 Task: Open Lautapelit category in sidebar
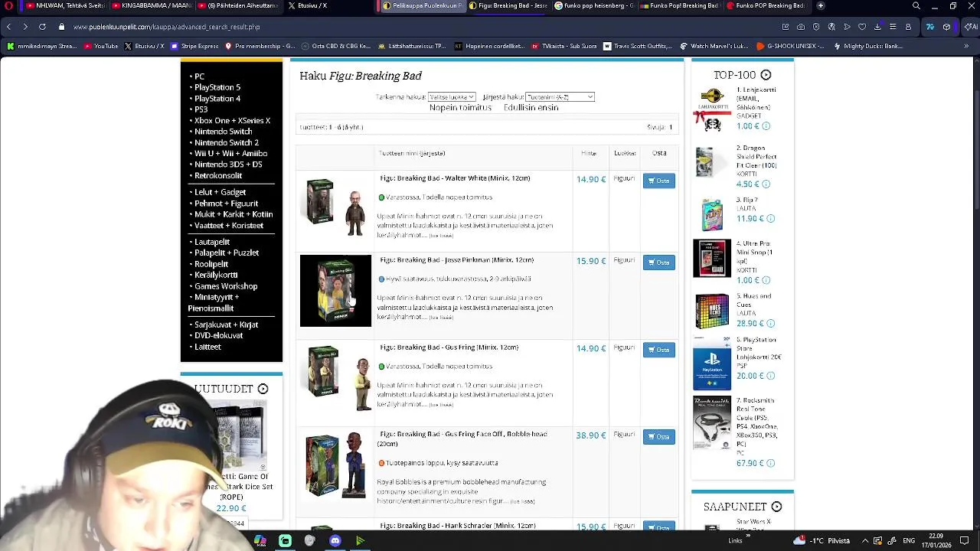pos(212,242)
